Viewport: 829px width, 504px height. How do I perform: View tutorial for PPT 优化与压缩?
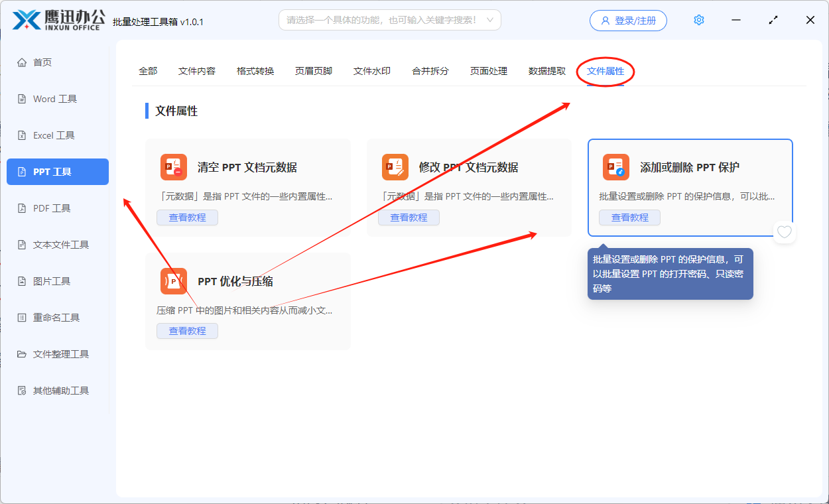tap(188, 331)
